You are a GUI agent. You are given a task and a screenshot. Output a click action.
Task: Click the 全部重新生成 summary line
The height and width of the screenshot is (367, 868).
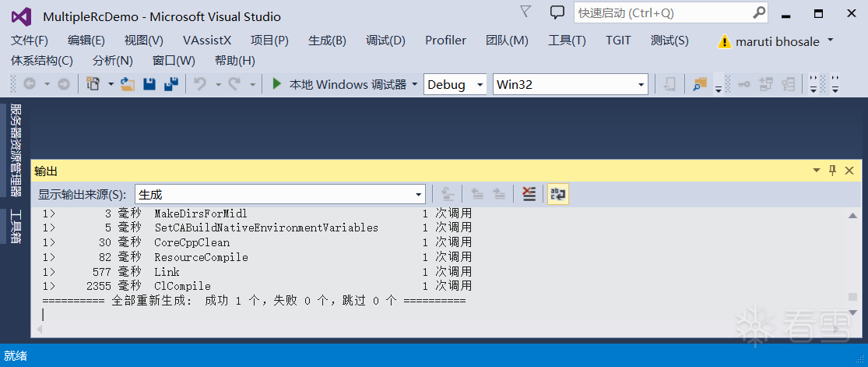[254, 301]
